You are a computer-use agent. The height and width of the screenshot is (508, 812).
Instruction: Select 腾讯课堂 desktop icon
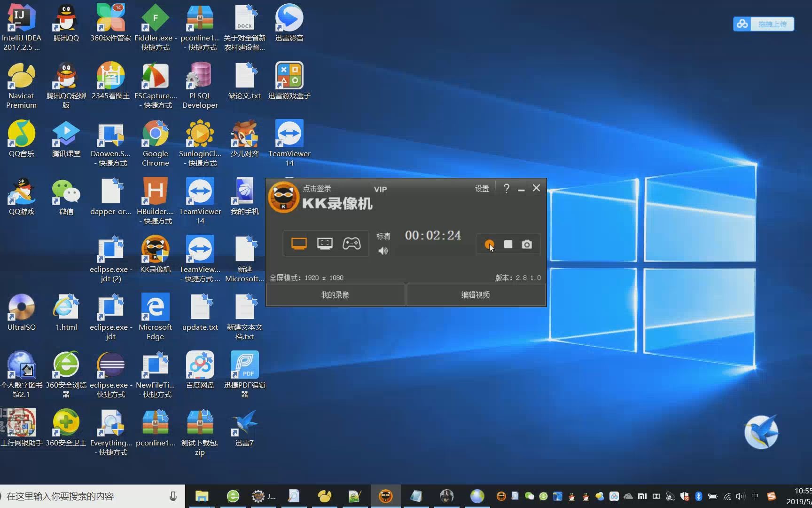pyautogui.click(x=66, y=138)
